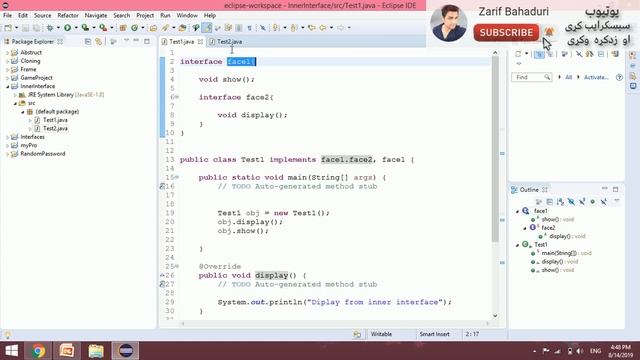Image resolution: width=640 pixels, height=360 pixels.
Task: Open the Refactor menu
Action: [68, 16]
